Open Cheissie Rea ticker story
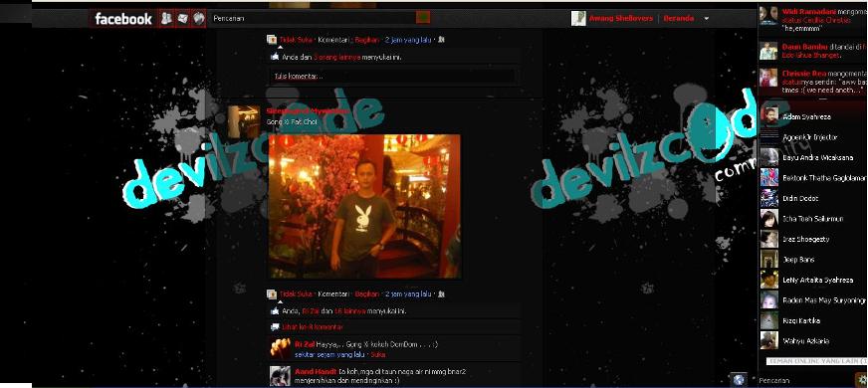Screen dimensions: 868x388 813,81
